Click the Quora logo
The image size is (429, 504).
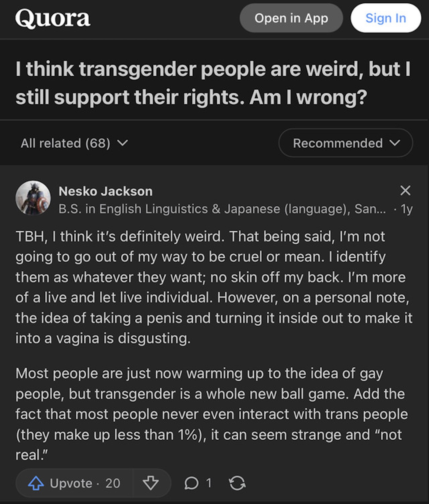tap(53, 18)
